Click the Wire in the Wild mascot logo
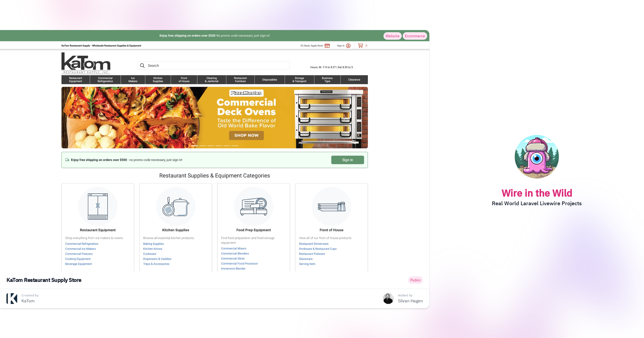644x338 pixels. 537,156
